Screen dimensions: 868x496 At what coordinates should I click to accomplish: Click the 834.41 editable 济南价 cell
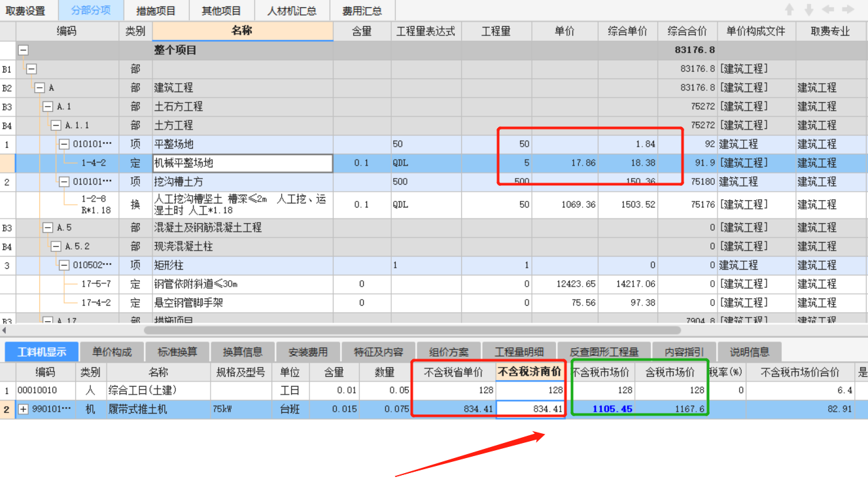click(x=530, y=409)
